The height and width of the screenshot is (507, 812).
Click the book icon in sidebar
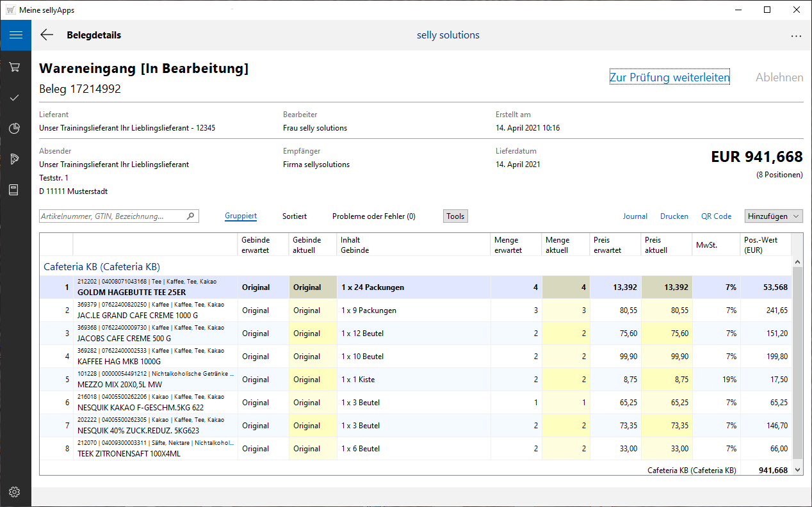coord(15,189)
